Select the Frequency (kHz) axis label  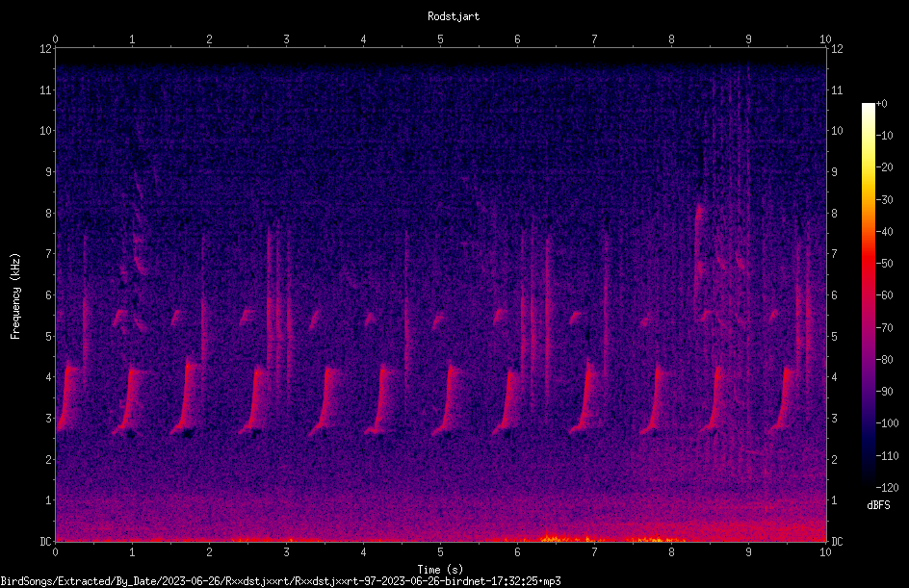pos(15,296)
